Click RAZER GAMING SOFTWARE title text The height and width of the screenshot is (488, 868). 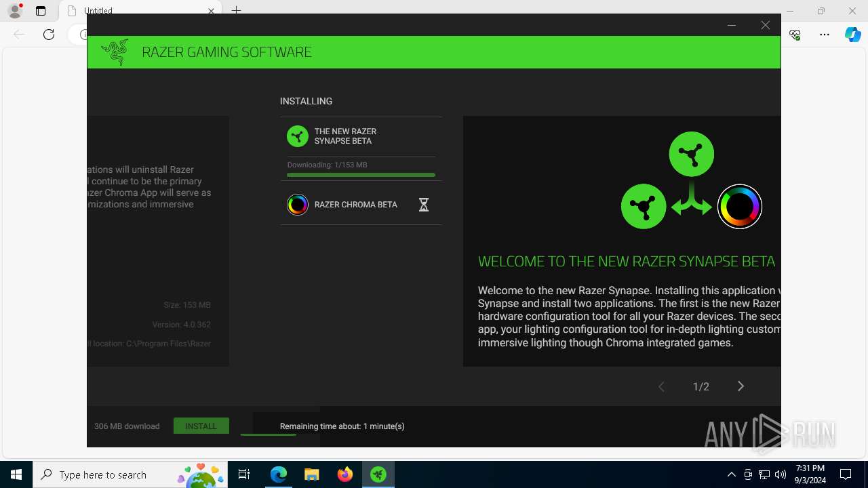click(x=226, y=52)
